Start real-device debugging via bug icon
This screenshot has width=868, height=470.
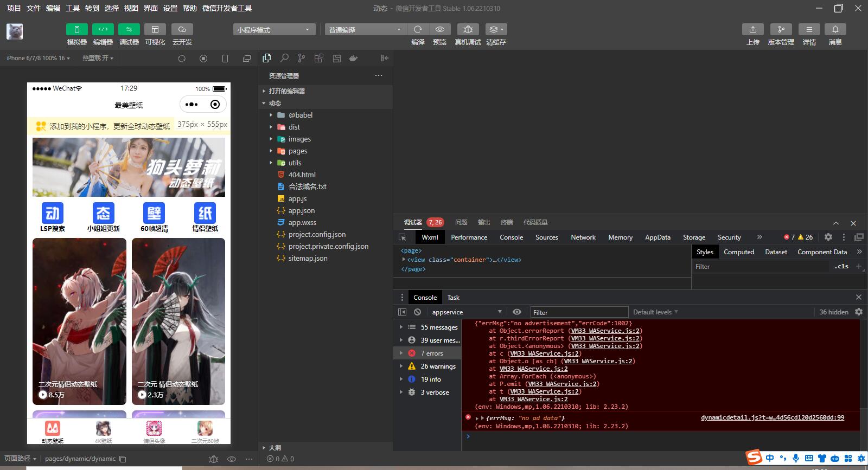[x=468, y=29]
